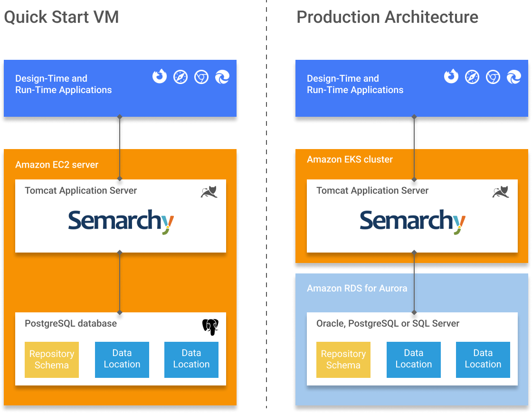Click 'Oracle, PostgreSQL or SQL Server' label
The height and width of the screenshot is (413, 532).
click(x=388, y=323)
